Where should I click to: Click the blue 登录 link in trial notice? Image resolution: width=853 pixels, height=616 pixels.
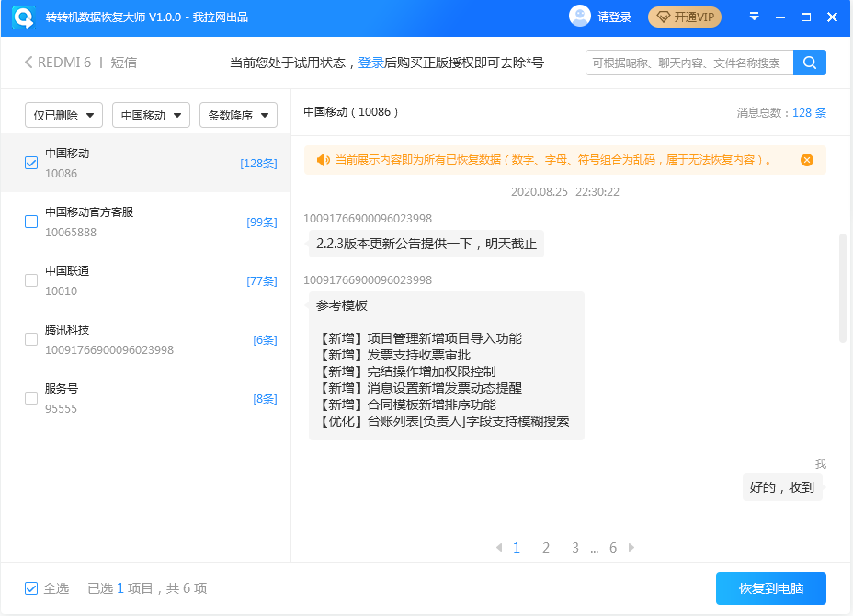coord(371,63)
